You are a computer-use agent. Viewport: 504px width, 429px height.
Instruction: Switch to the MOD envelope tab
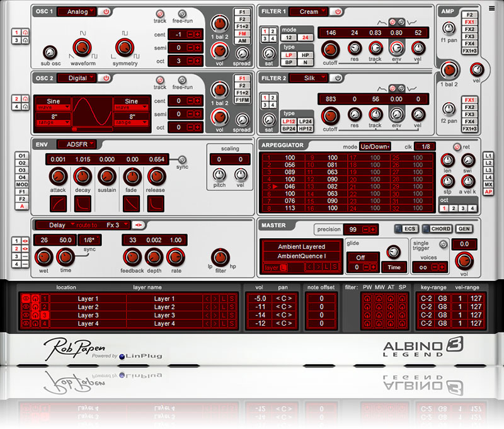23,185
